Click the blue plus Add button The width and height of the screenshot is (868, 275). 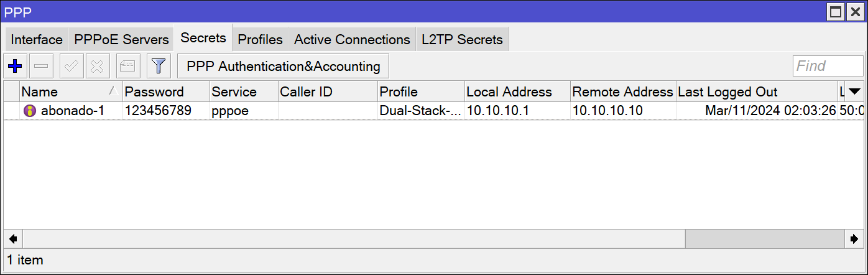coord(14,66)
